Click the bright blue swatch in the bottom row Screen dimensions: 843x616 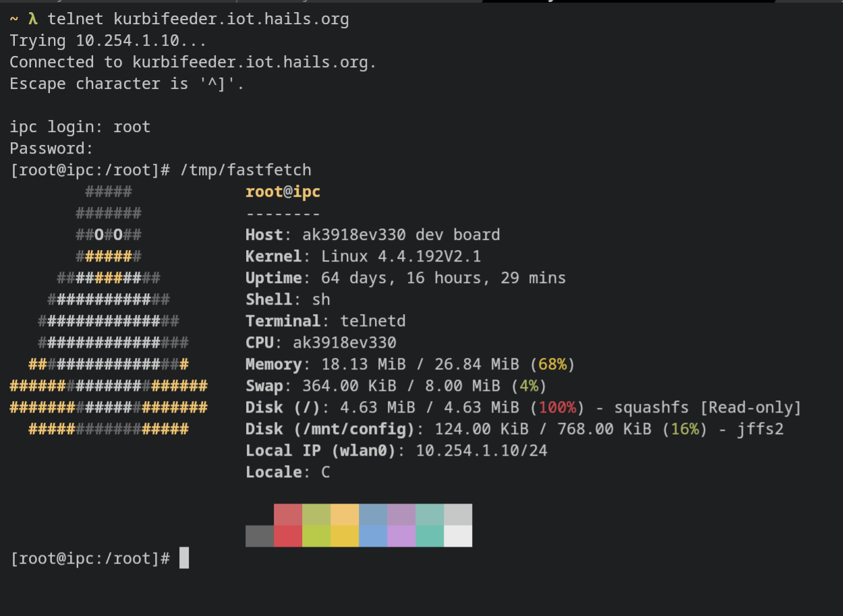(373, 536)
